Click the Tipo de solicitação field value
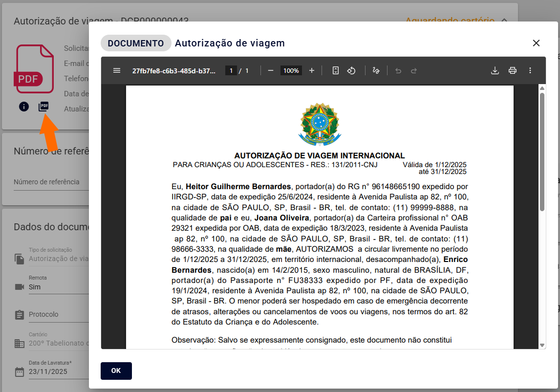Screen dimensions: 560x392 coord(59,259)
